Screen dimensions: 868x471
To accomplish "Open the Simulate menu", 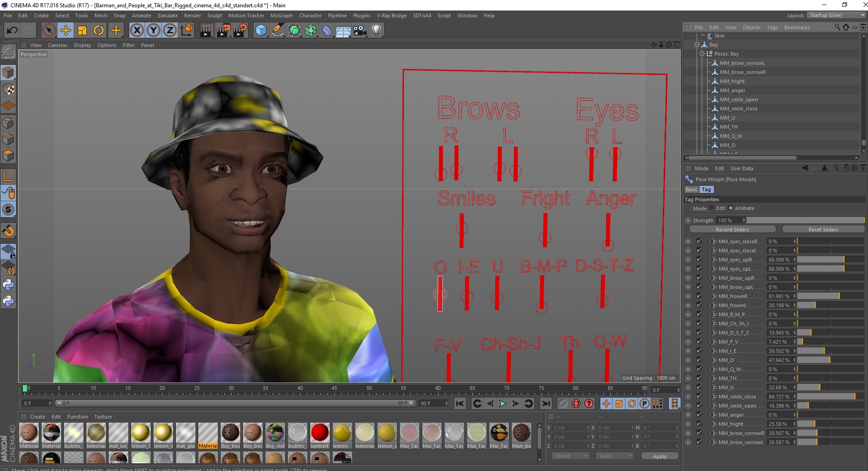I will click(168, 16).
